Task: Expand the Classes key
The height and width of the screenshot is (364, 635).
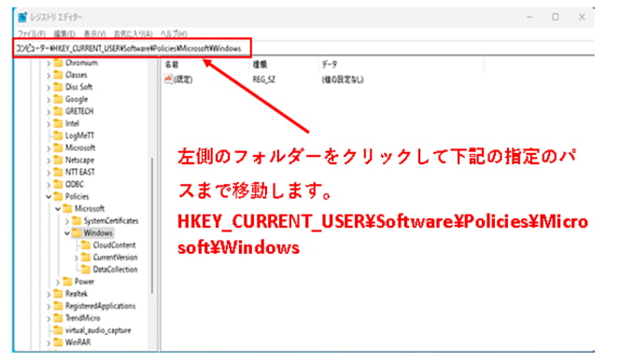Action: [49, 76]
